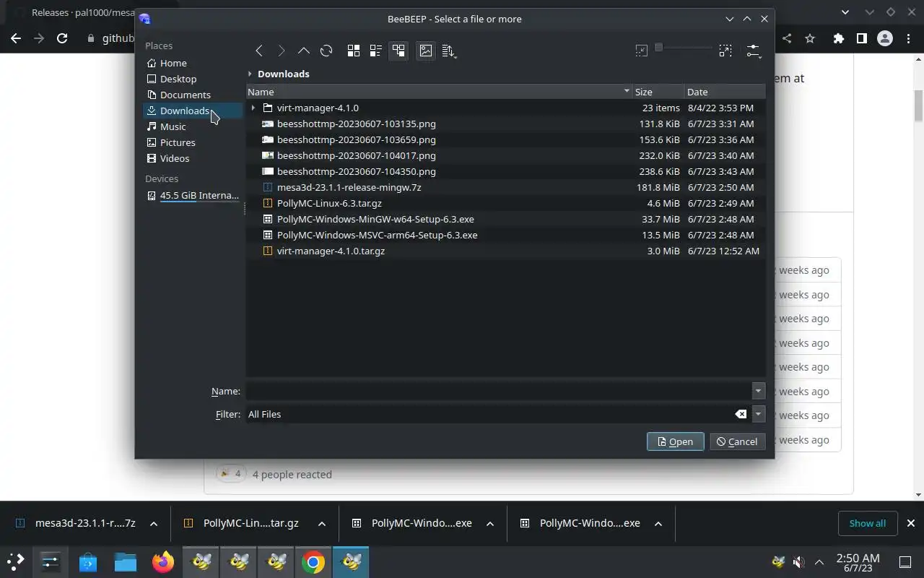This screenshot has width=924, height=578.
Task: Sort by the Date column header
Action: [725, 92]
